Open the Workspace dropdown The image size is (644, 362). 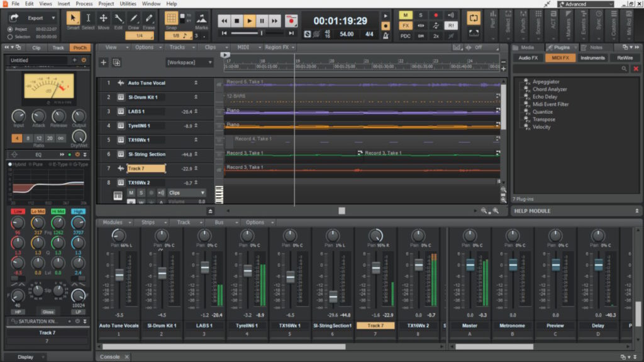tap(189, 62)
